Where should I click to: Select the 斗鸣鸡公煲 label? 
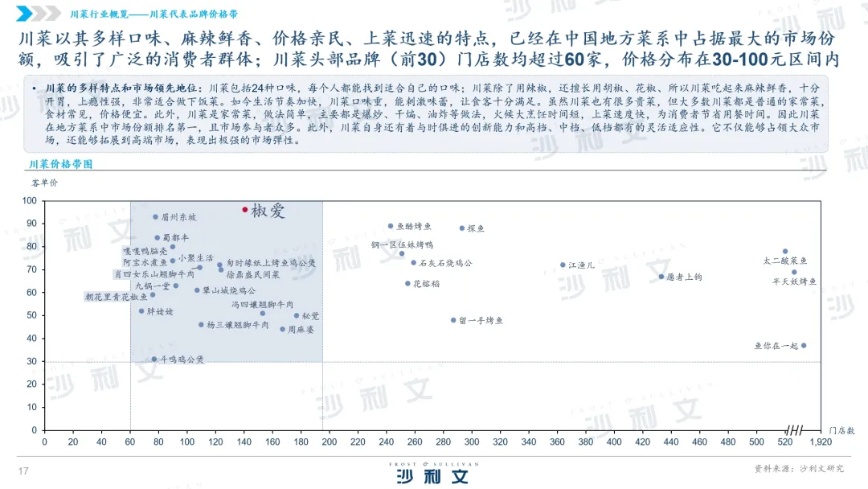(x=182, y=360)
